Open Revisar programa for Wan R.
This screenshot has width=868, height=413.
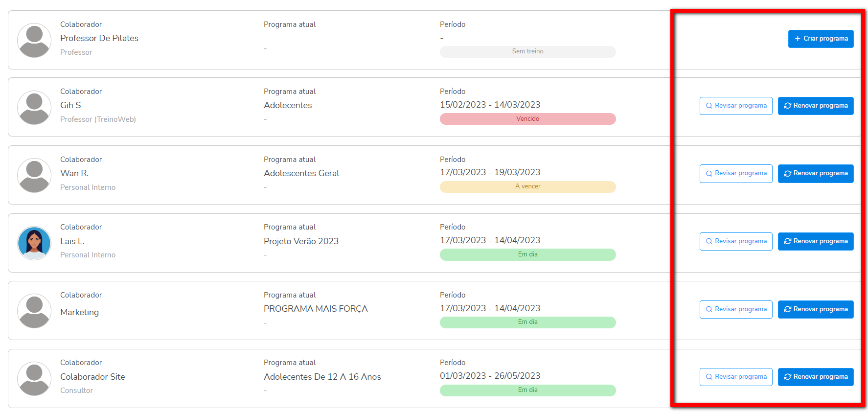pyautogui.click(x=736, y=173)
